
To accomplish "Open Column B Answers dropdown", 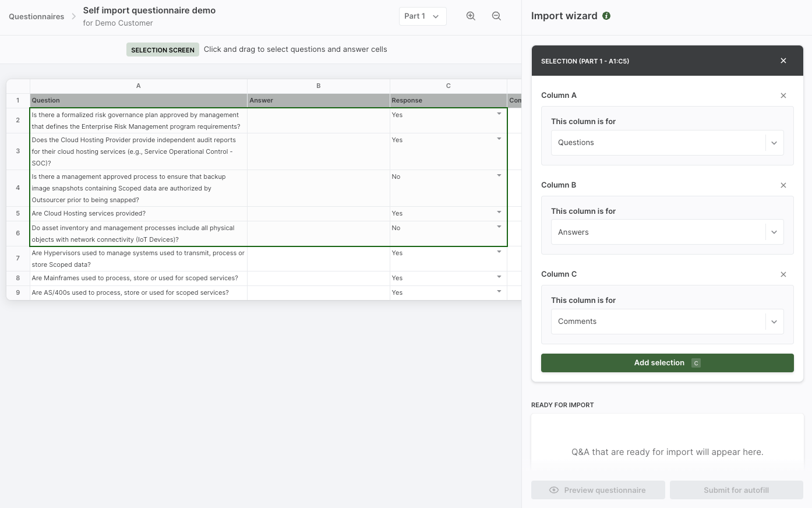I will (668, 232).
